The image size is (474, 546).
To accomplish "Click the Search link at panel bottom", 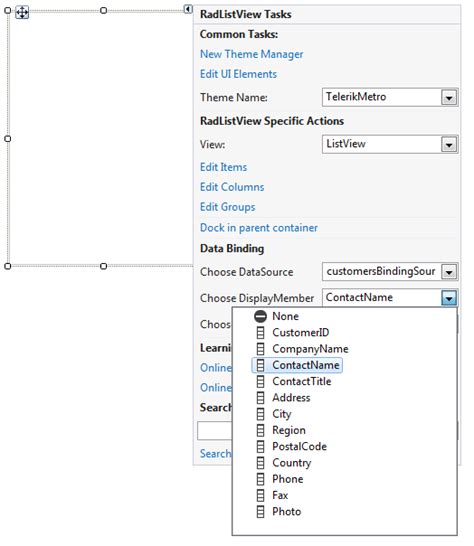I will pos(215,454).
